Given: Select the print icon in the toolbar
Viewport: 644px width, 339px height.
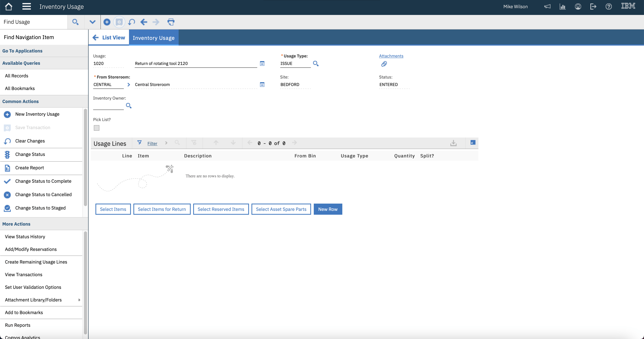Looking at the screenshot, I should tap(171, 22).
